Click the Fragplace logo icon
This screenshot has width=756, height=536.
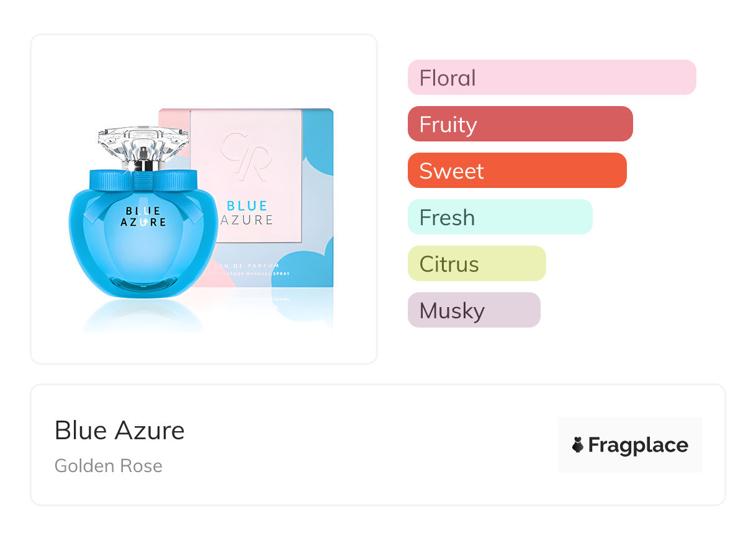(x=578, y=445)
